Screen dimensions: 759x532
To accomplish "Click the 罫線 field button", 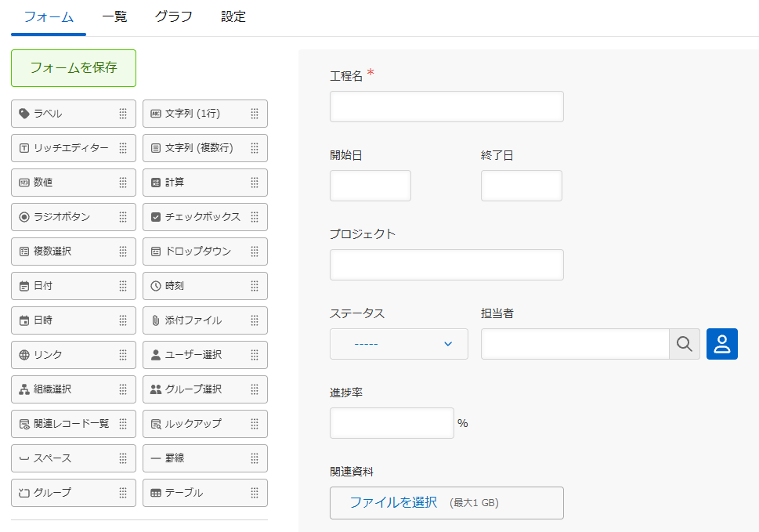I will (x=205, y=458).
